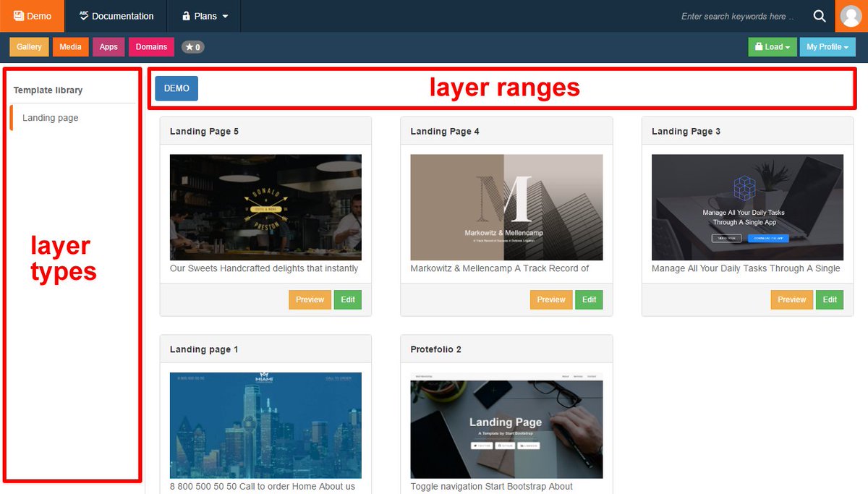868x494 pixels.
Task: Expand the My Profile dropdown
Action: [x=827, y=47]
